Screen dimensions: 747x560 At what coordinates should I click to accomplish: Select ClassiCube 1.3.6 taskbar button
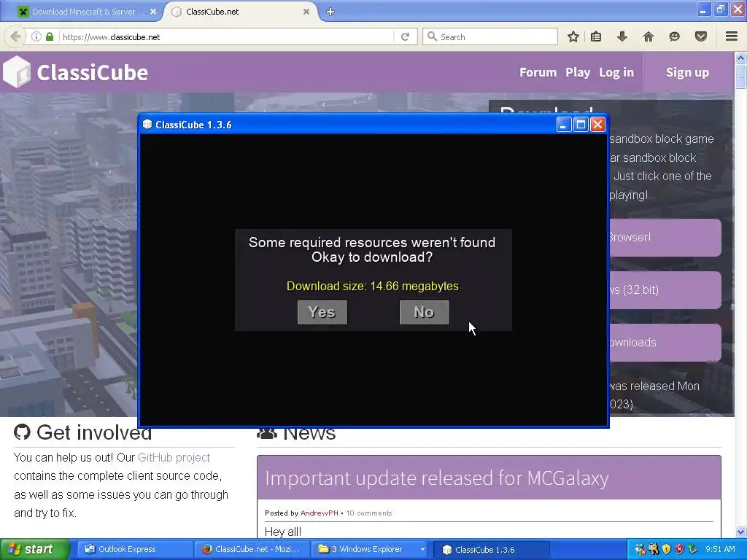[x=492, y=549]
